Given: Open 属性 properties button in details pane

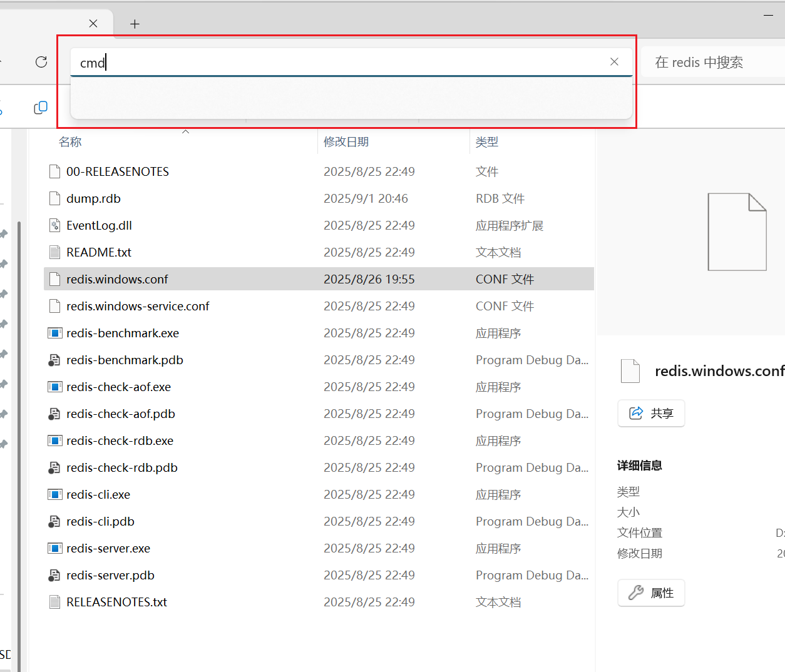Looking at the screenshot, I should pyautogui.click(x=651, y=593).
